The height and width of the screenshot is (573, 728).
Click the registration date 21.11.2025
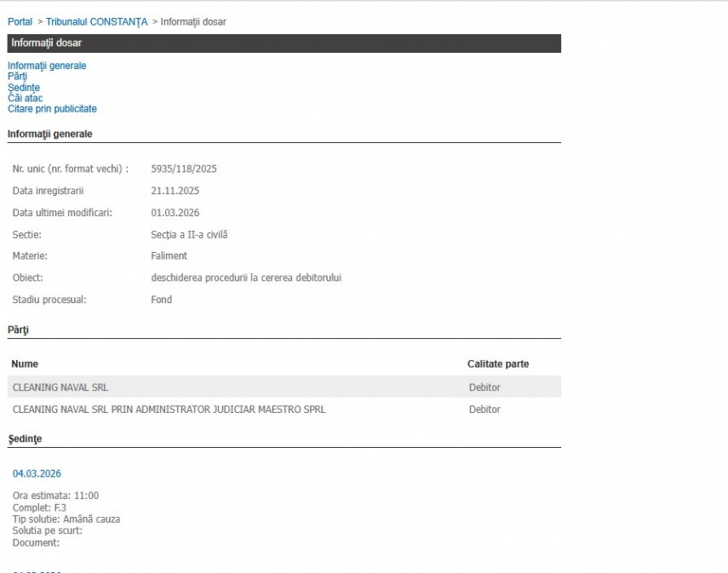[x=175, y=191]
